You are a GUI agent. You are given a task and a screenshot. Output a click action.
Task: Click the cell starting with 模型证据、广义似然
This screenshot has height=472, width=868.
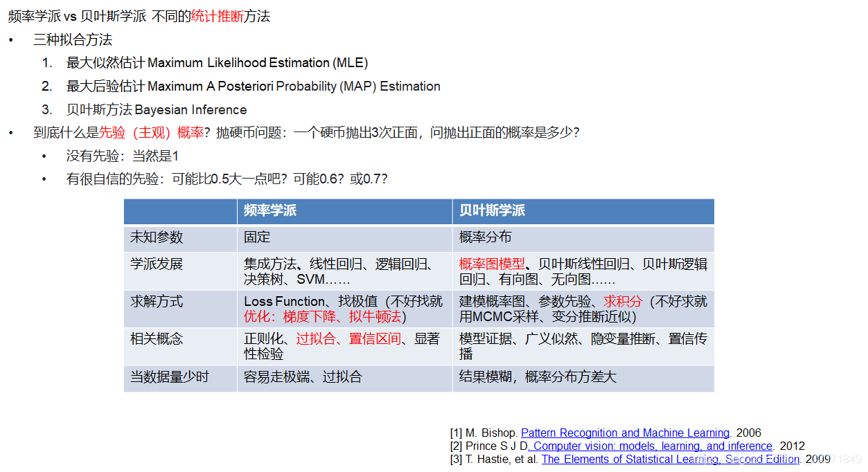[x=583, y=346]
